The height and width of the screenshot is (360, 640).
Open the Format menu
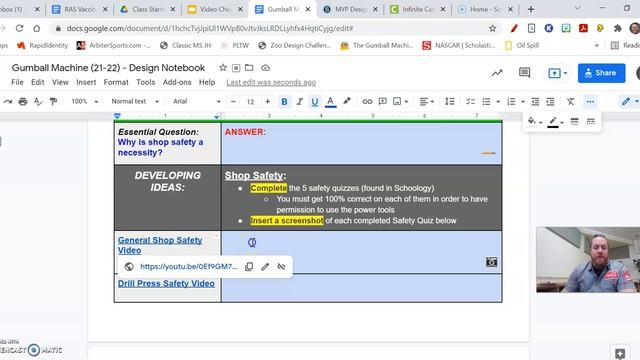(x=116, y=82)
